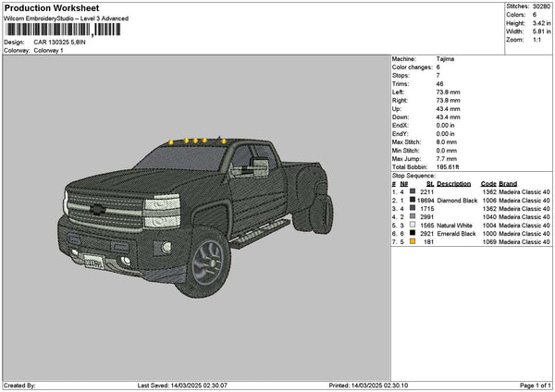Screen dimensions: 555x392
Task: Click the truck's front wheel
Action: pyautogui.click(x=204, y=263)
